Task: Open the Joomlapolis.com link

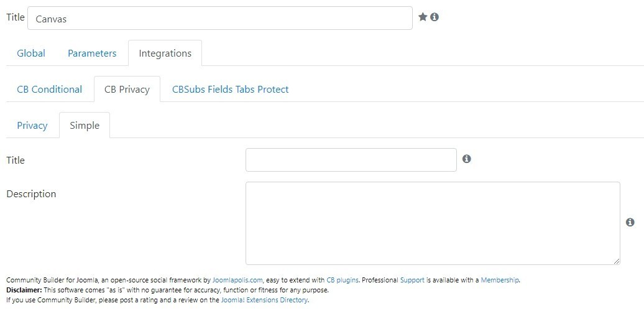Action: (x=237, y=281)
